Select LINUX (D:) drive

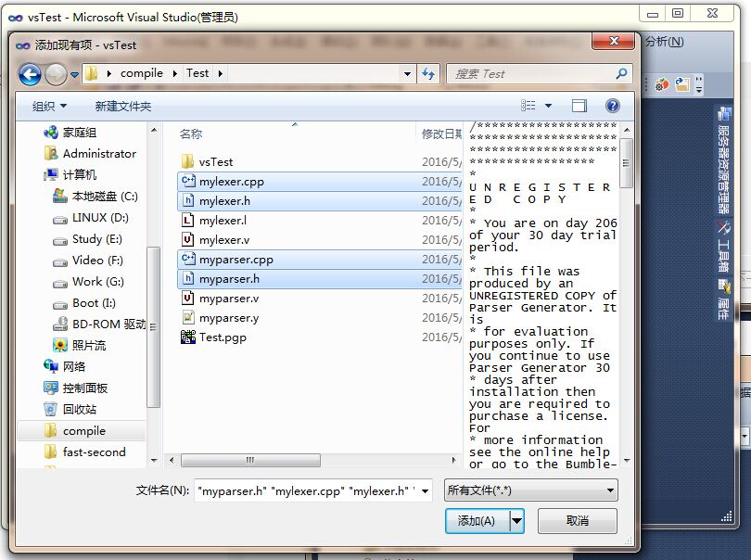[x=100, y=218]
